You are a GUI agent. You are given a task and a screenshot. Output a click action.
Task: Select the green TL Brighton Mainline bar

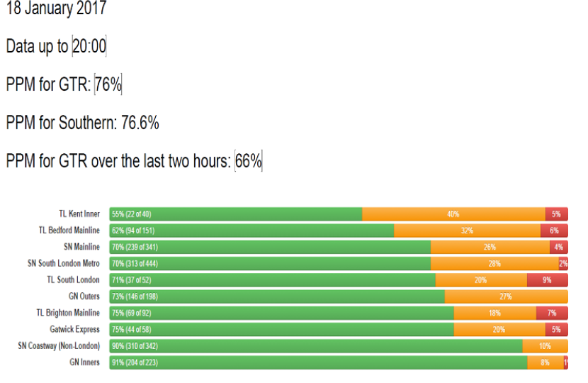click(282, 313)
